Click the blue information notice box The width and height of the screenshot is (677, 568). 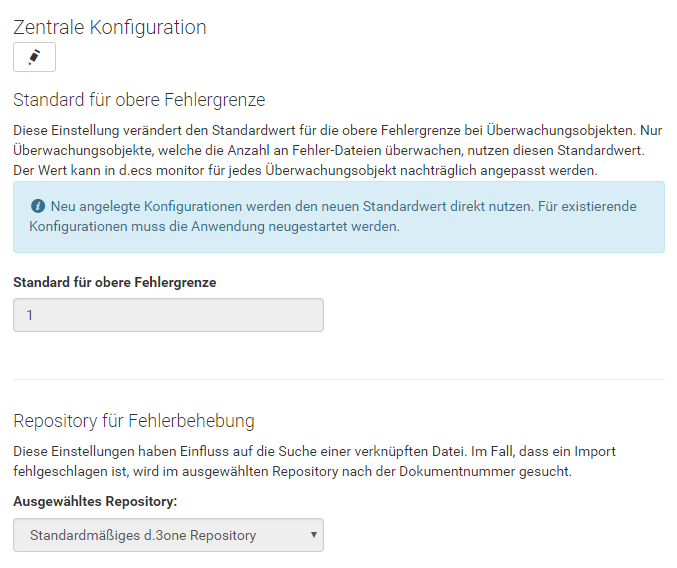click(x=339, y=217)
